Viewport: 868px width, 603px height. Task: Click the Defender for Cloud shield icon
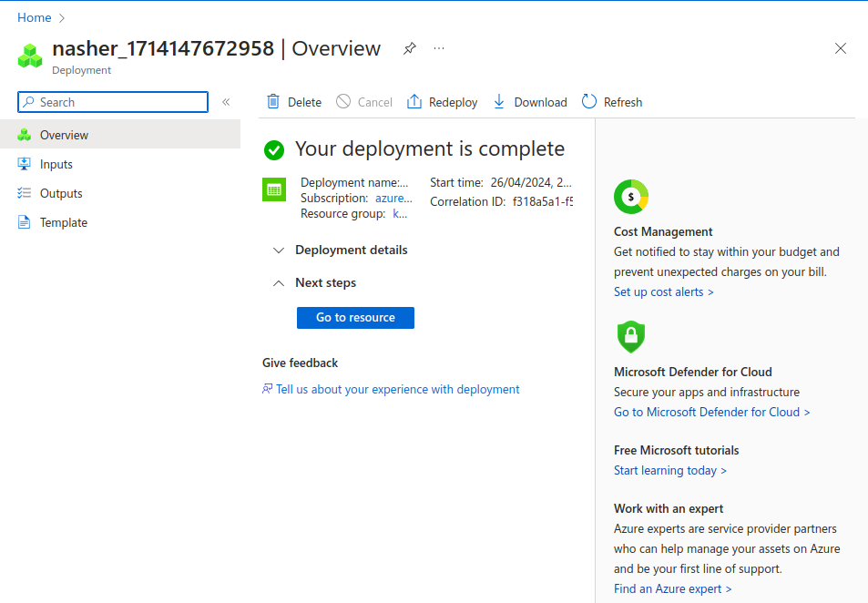pyautogui.click(x=630, y=336)
